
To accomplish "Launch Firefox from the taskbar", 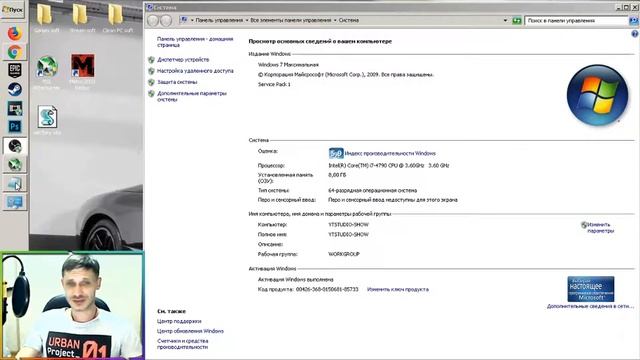I will coord(15,33).
